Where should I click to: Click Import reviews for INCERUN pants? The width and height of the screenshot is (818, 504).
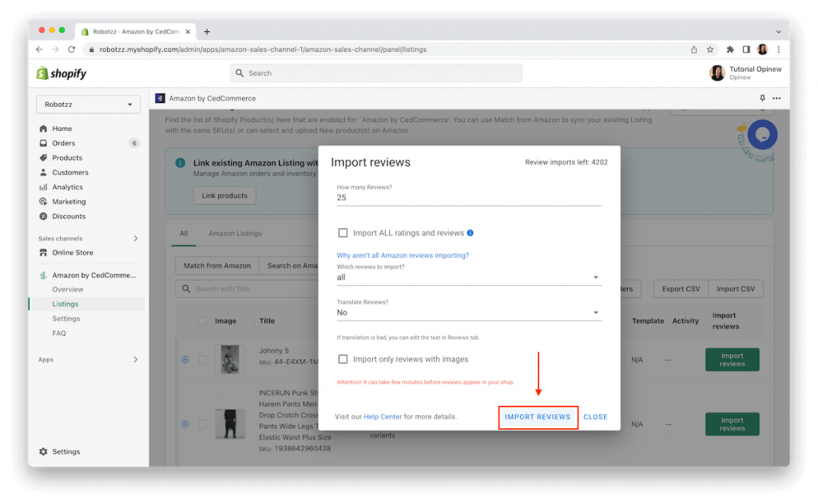point(733,424)
